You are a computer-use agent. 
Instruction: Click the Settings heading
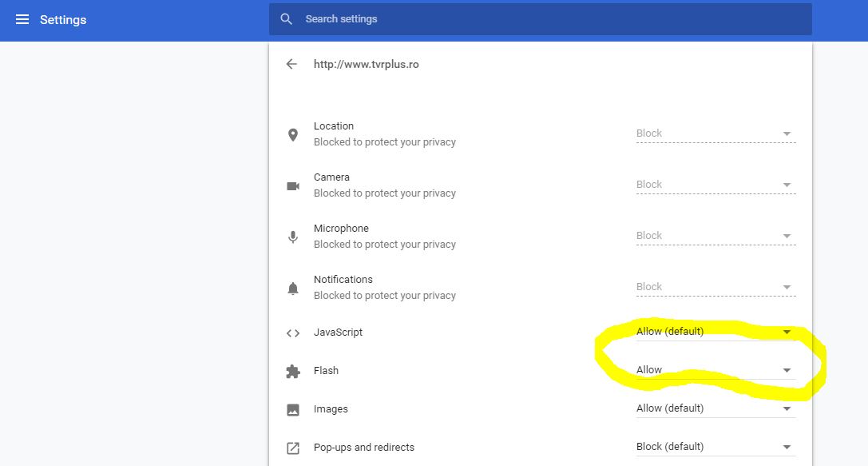click(62, 19)
